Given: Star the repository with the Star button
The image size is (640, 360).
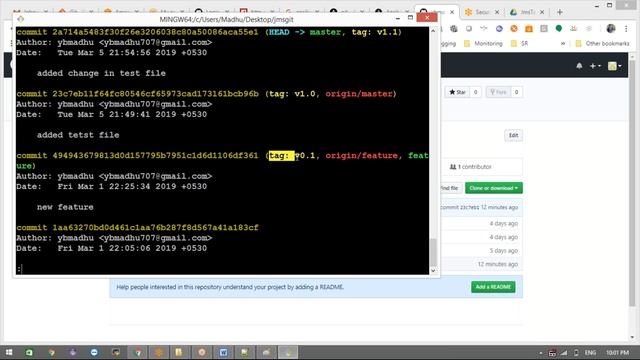Looking at the screenshot, I should click(458, 92).
